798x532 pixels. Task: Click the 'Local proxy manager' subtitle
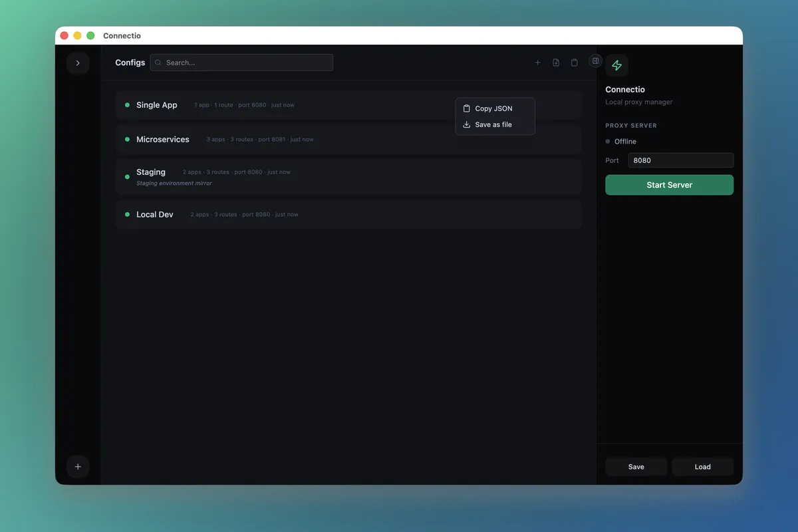[x=639, y=102]
